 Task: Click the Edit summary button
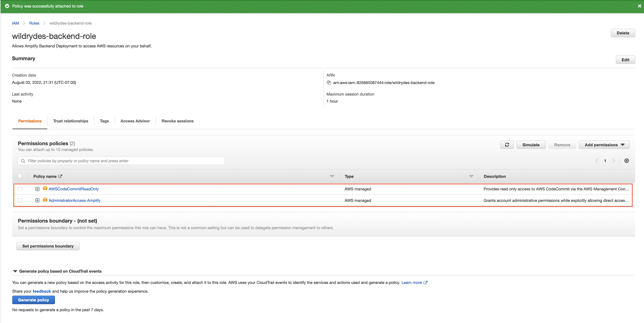click(x=625, y=60)
